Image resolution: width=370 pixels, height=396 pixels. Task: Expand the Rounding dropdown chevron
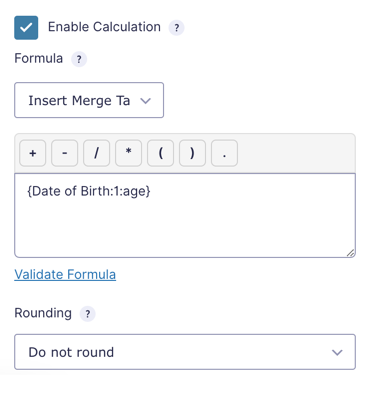[337, 352]
